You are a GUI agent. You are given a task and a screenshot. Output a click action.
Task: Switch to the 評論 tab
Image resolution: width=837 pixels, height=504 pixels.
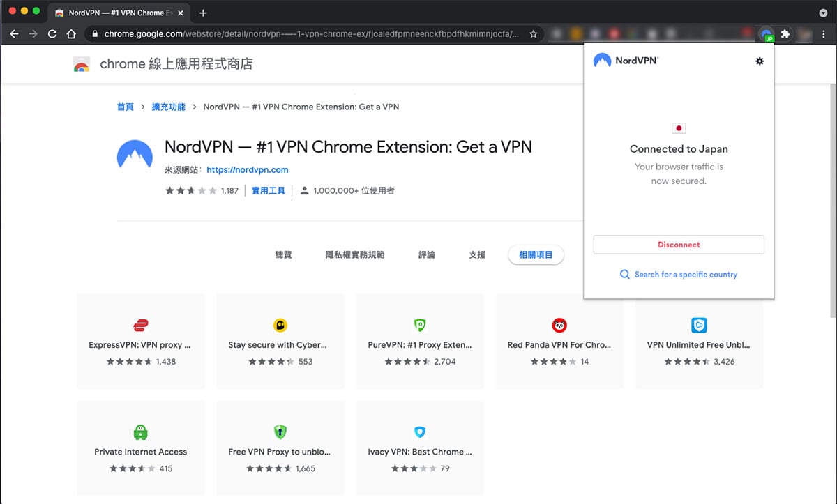(x=427, y=255)
